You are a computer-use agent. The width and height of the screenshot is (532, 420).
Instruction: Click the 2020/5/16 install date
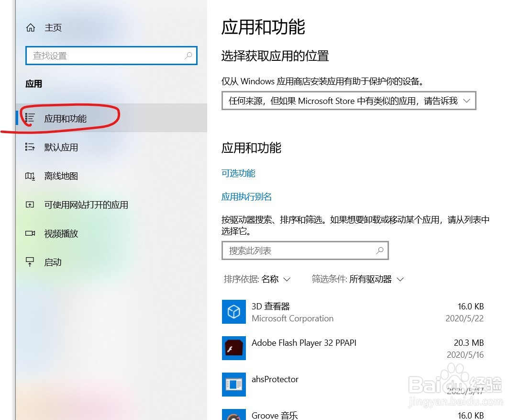pos(465,354)
